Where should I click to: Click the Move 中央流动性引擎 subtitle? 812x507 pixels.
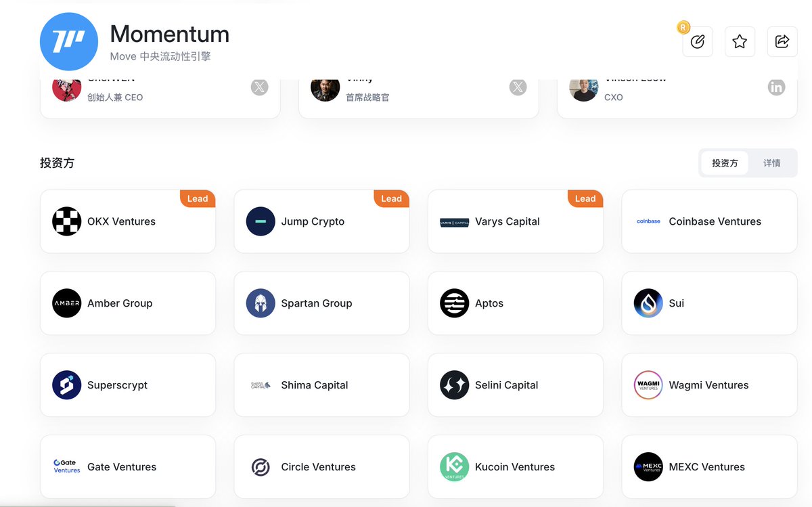point(160,56)
